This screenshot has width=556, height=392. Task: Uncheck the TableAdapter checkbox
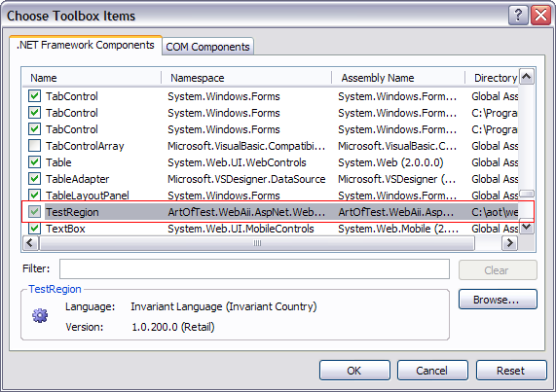click(x=34, y=178)
